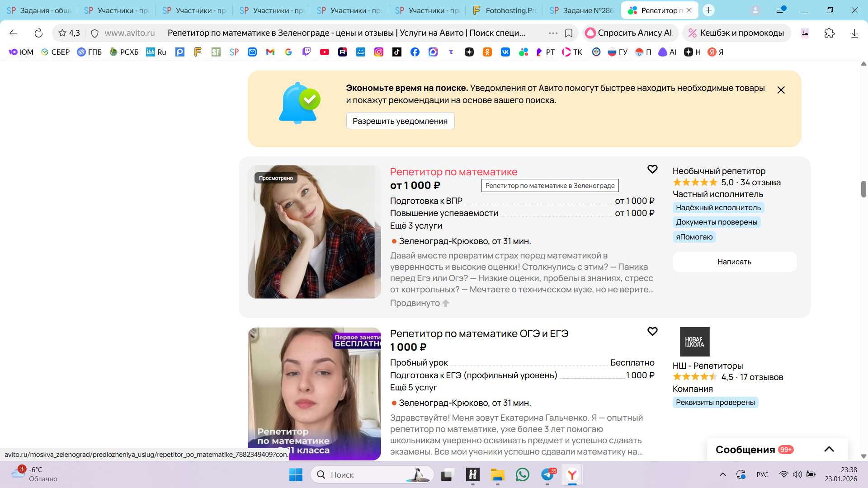Favorite the ОГЭ и ЕГЭ tutor listing
Image resolution: width=868 pixels, height=488 pixels.
coord(652,331)
